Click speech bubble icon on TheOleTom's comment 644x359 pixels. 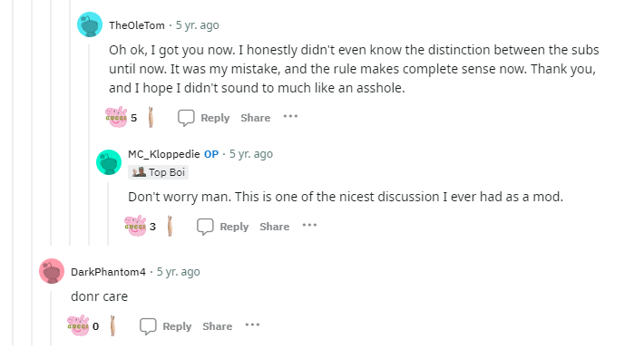tap(186, 118)
